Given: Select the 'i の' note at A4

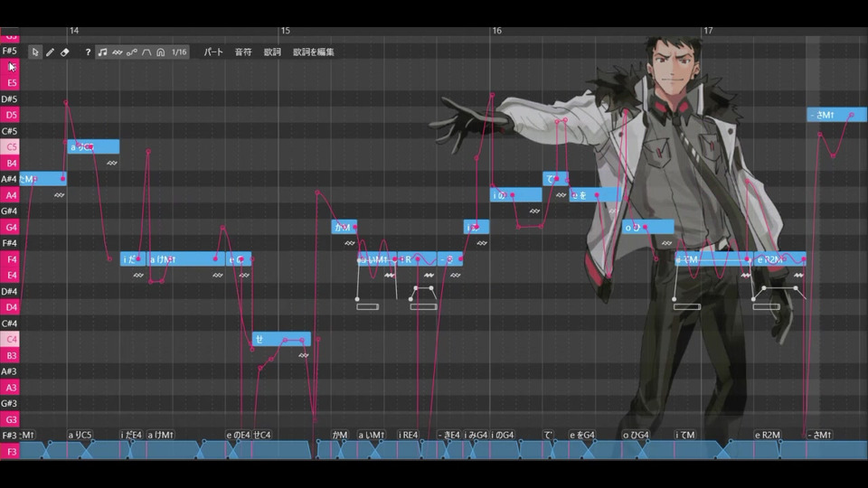Looking at the screenshot, I should (x=516, y=195).
